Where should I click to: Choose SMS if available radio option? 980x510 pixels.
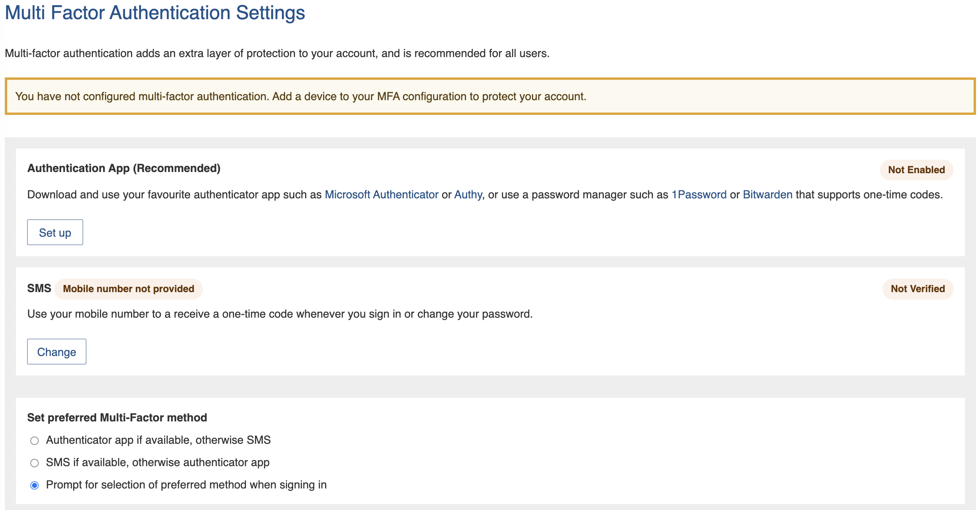35,463
